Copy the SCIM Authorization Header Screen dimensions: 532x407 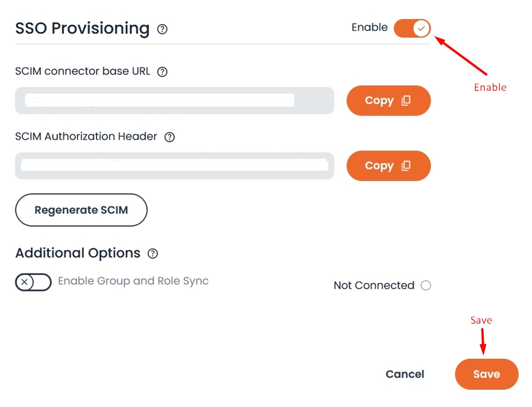point(388,166)
